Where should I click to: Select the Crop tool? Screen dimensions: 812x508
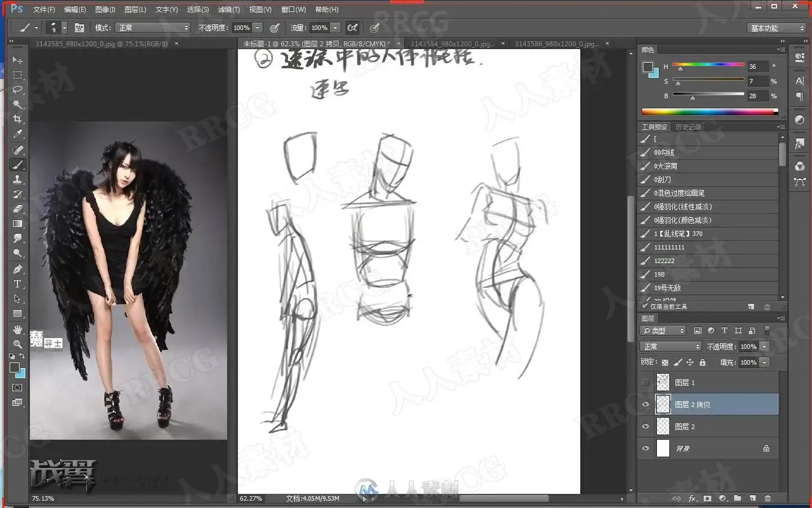[17, 119]
